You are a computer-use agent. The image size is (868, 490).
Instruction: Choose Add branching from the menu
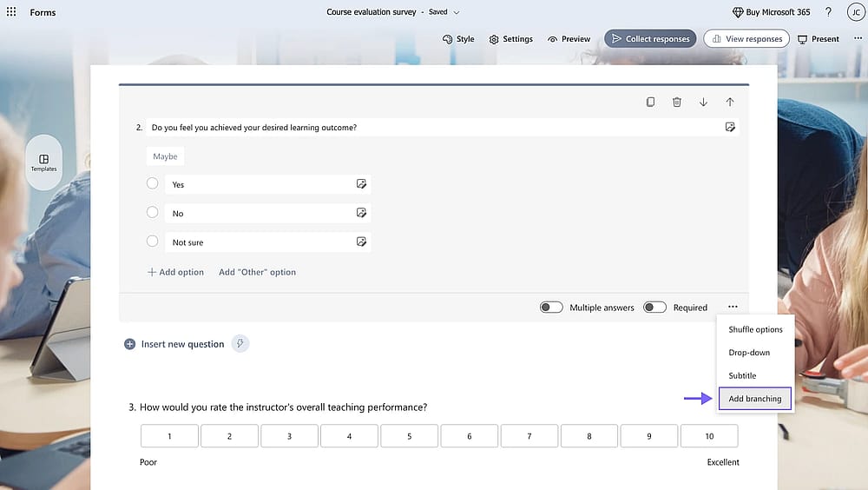click(755, 399)
